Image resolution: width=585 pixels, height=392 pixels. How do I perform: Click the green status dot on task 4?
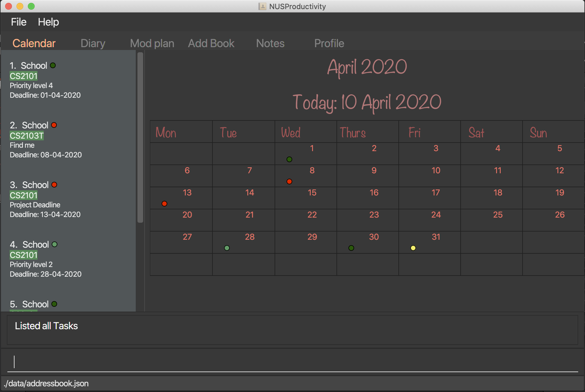pos(54,244)
